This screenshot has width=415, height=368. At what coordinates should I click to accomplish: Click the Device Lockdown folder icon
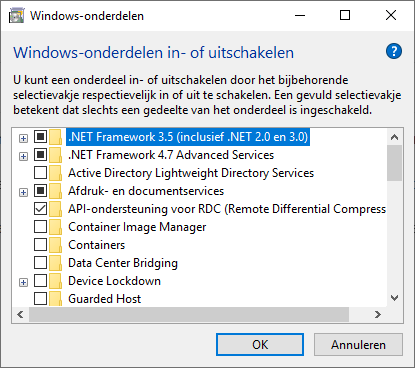tap(55, 281)
